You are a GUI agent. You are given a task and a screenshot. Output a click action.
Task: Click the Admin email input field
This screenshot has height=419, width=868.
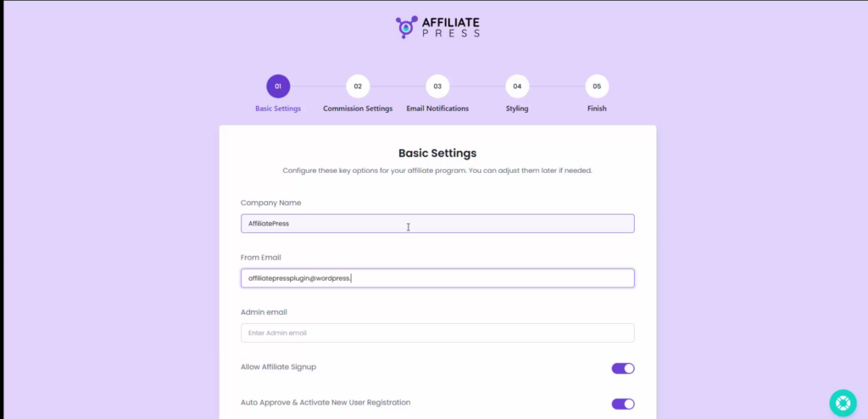[x=437, y=333]
